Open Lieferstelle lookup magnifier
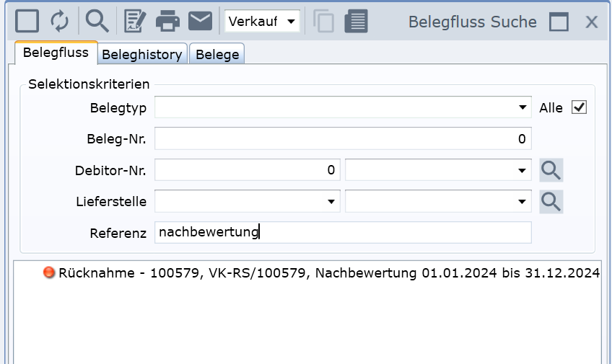Viewport: 612px width, 364px height. tap(551, 202)
